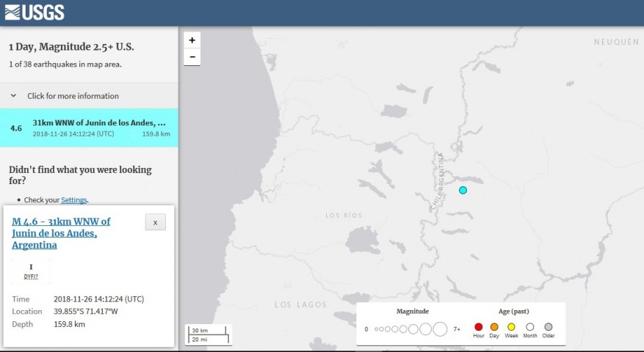
Task: Click the USGS logo in header
Action: [35, 12]
